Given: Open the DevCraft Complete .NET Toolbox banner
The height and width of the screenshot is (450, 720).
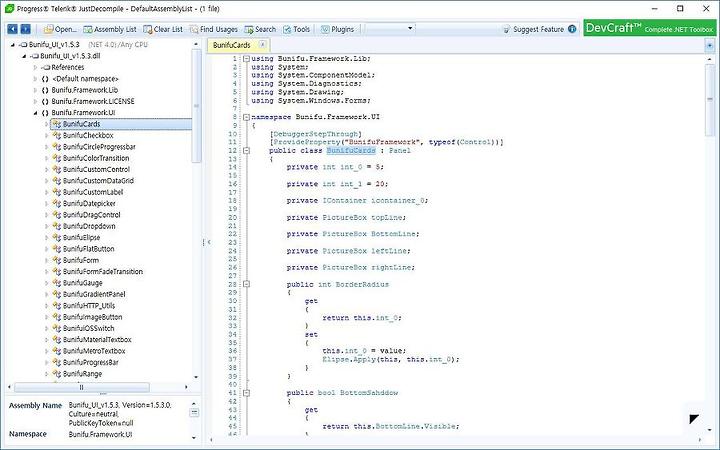Looking at the screenshot, I should (649, 28).
